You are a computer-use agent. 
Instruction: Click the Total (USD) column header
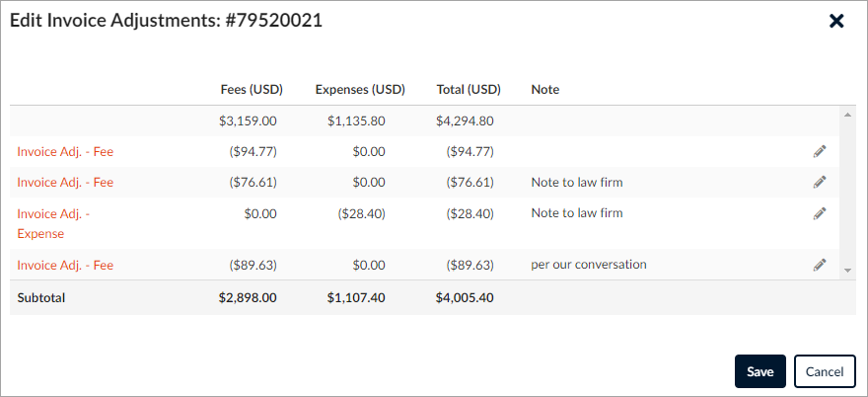click(469, 89)
